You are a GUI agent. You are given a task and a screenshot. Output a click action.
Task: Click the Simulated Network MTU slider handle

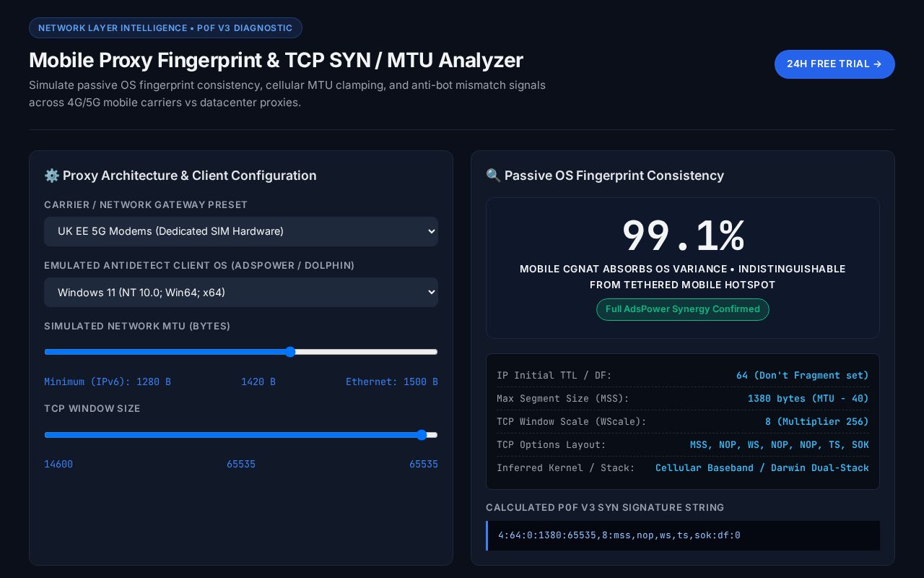click(290, 352)
